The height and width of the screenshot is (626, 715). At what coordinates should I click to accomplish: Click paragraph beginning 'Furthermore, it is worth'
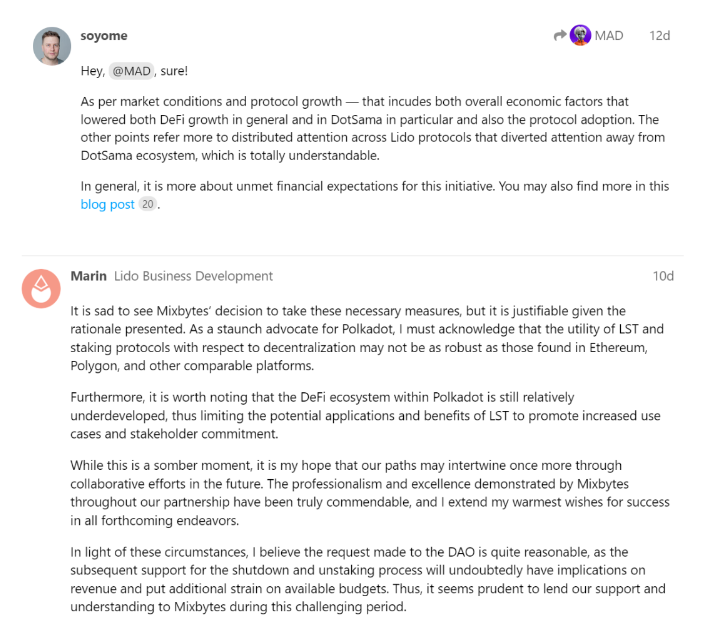365,415
